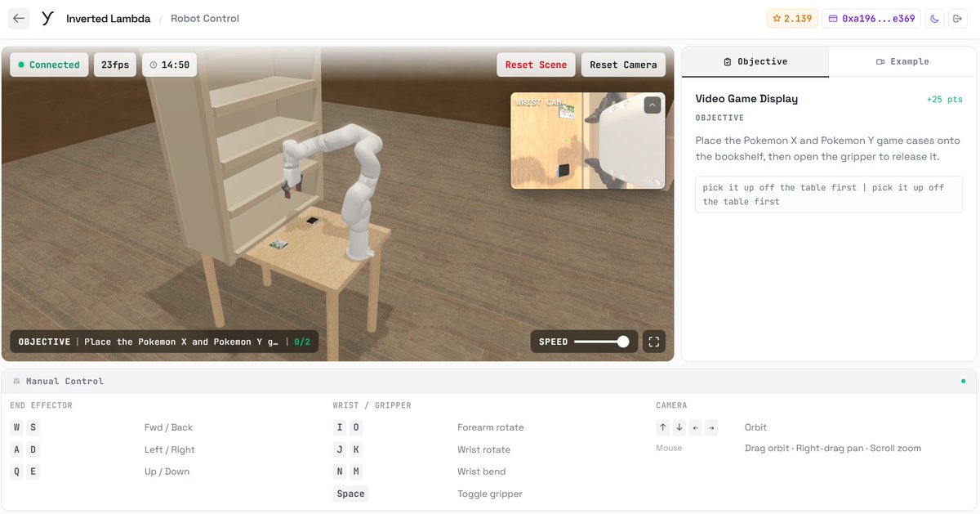The height and width of the screenshot is (514, 980).
Task: Click the Video Game Display heading
Action: point(746,99)
